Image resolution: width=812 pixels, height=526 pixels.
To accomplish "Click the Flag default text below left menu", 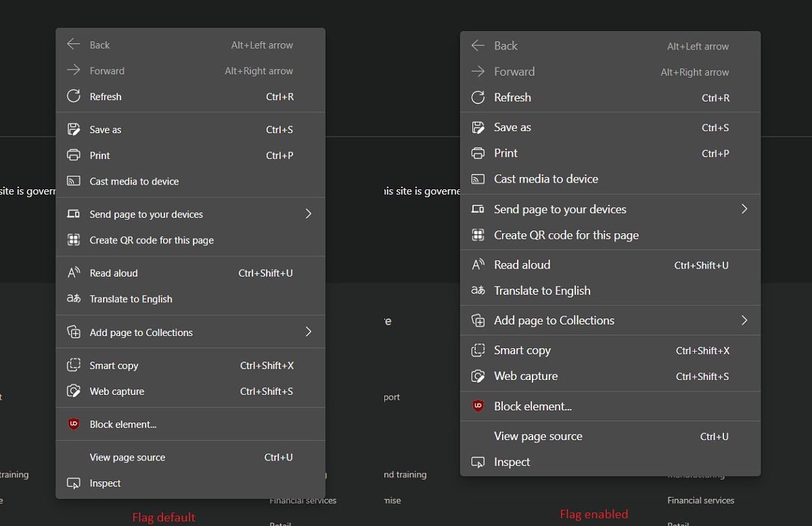I will pyautogui.click(x=163, y=517).
